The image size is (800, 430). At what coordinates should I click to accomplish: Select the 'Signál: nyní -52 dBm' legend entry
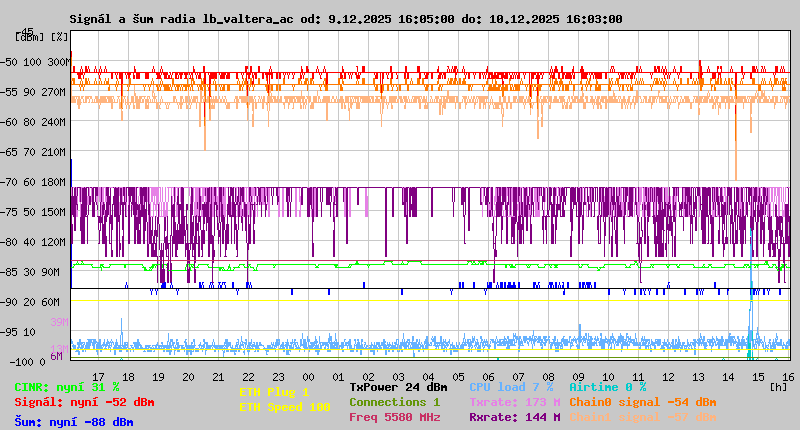[84, 402]
